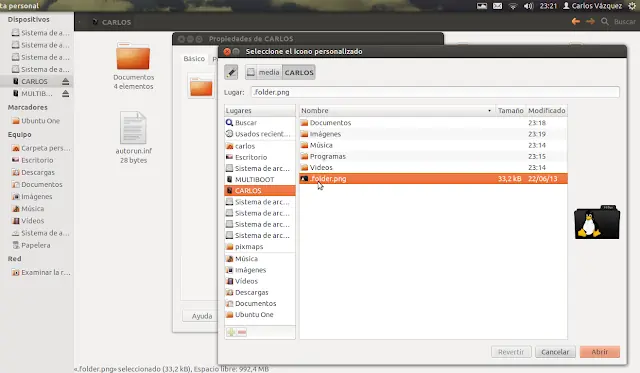Open Usados recientemente in Lugares
The width and height of the screenshot is (640, 373).
(260, 134)
